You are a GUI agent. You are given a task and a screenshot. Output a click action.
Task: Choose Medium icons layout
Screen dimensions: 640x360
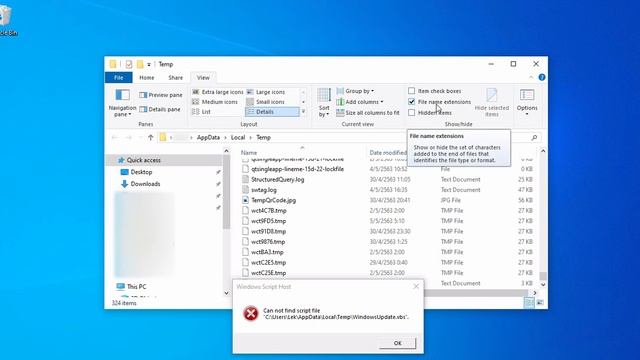pos(215,102)
